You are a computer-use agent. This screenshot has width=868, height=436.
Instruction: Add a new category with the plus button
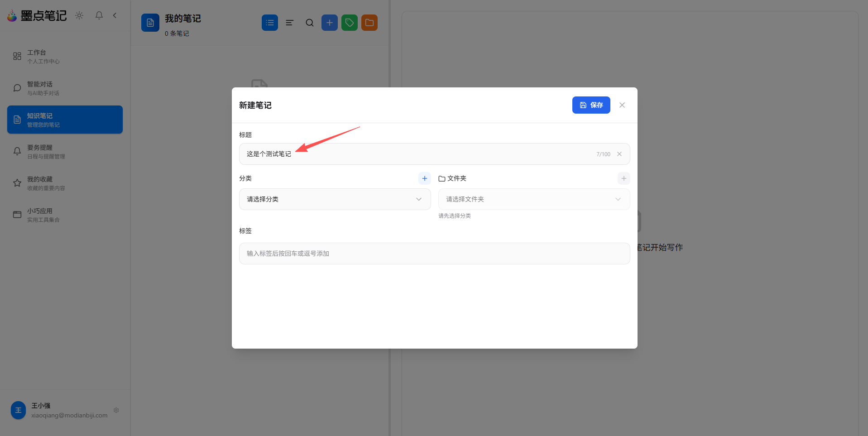tap(424, 178)
